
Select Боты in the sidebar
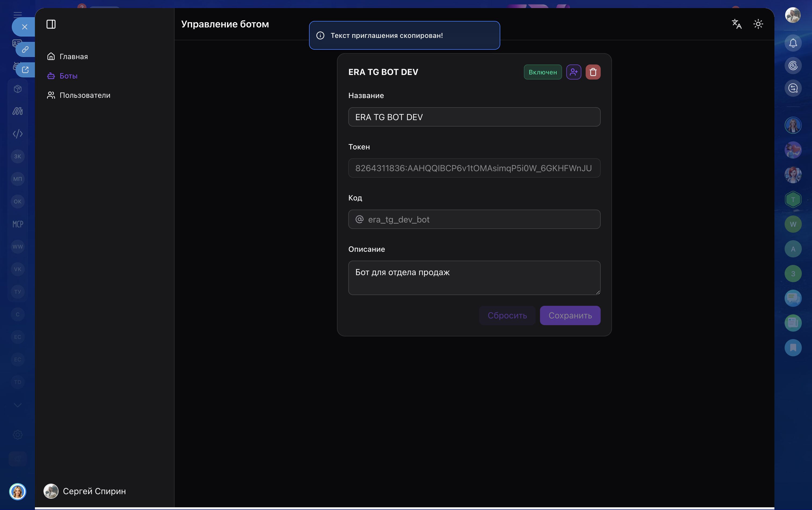62,76
